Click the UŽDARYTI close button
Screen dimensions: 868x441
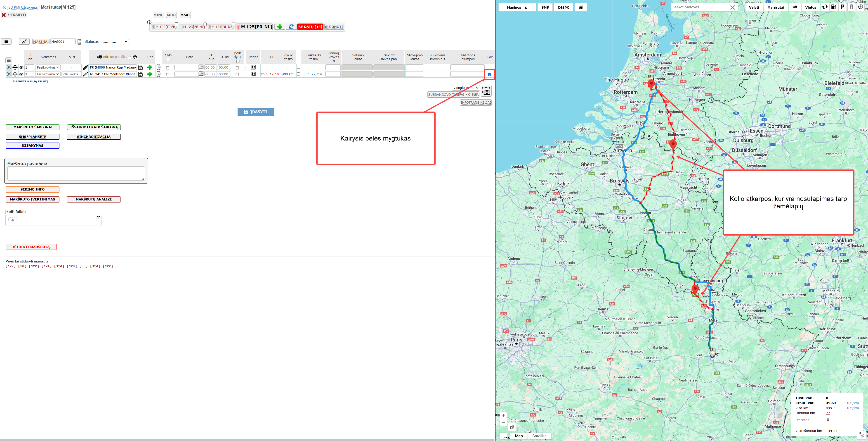click(14, 15)
